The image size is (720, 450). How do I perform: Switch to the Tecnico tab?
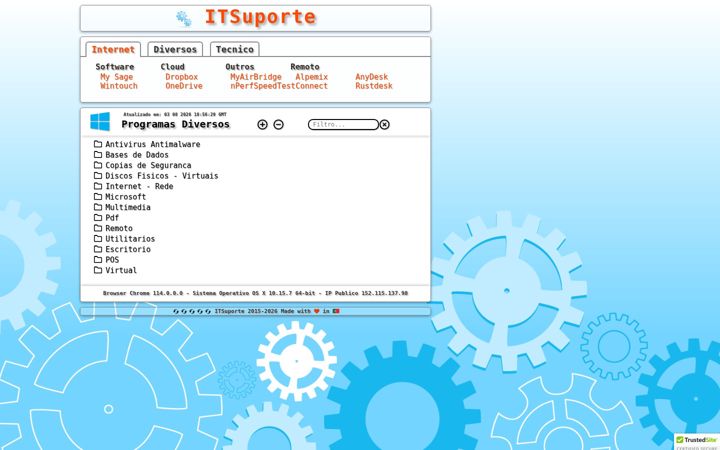(235, 49)
